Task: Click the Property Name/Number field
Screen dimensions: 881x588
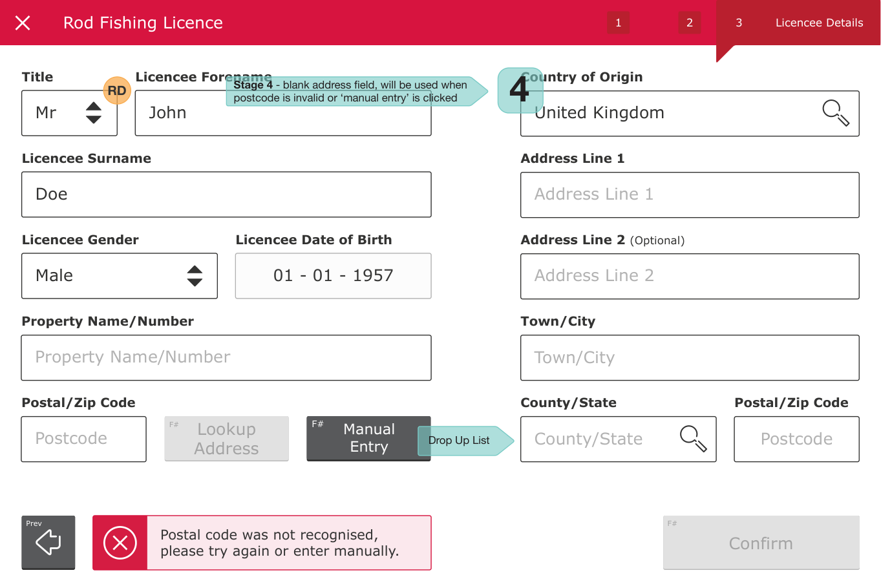Action: coord(226,357)
